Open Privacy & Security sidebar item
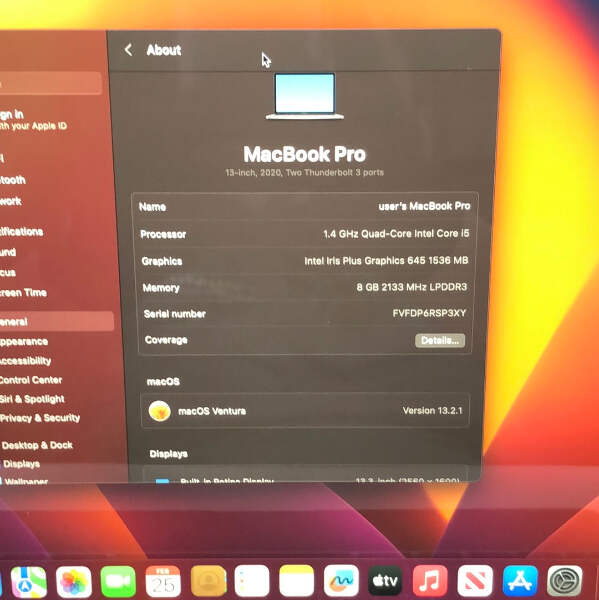 [x=40, y=417]
